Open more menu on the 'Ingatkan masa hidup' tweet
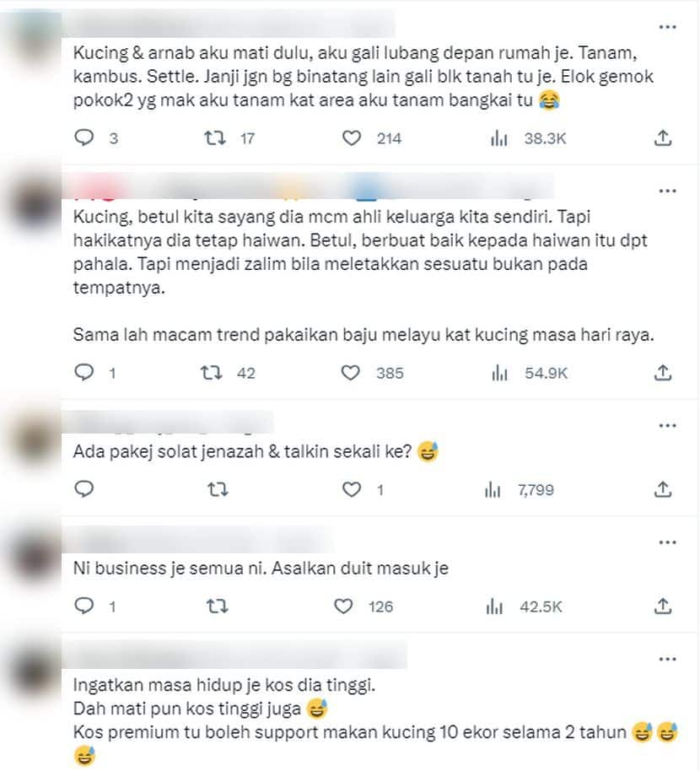The width and height of the screenshot is (700, 771). pos(668,659)
